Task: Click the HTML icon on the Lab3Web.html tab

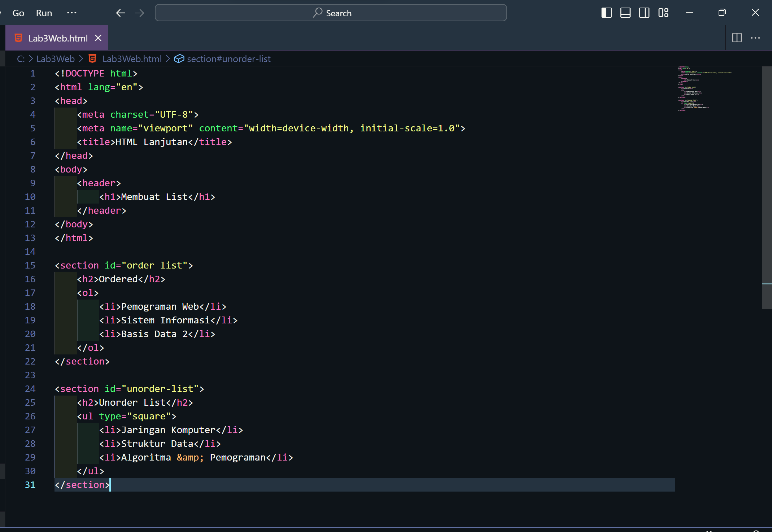Action: point(18,38)
